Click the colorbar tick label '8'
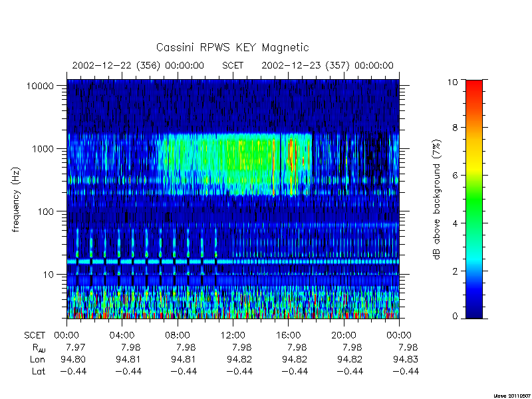This screenshot has height=399, width=532. [x=455, y=127]
